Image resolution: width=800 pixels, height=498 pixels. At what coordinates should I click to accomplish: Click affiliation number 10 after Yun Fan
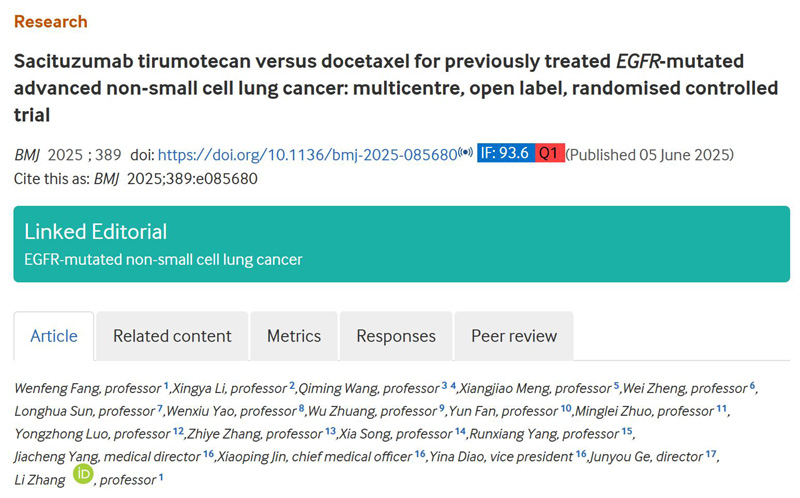coord(566,408)
